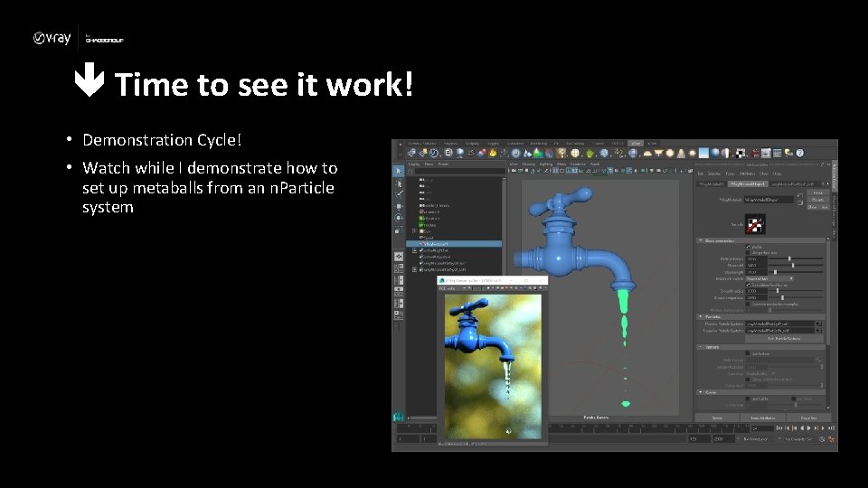868x488 pixels.
Task: Click the green mountain shelf icon
Action: pos(537,154)
